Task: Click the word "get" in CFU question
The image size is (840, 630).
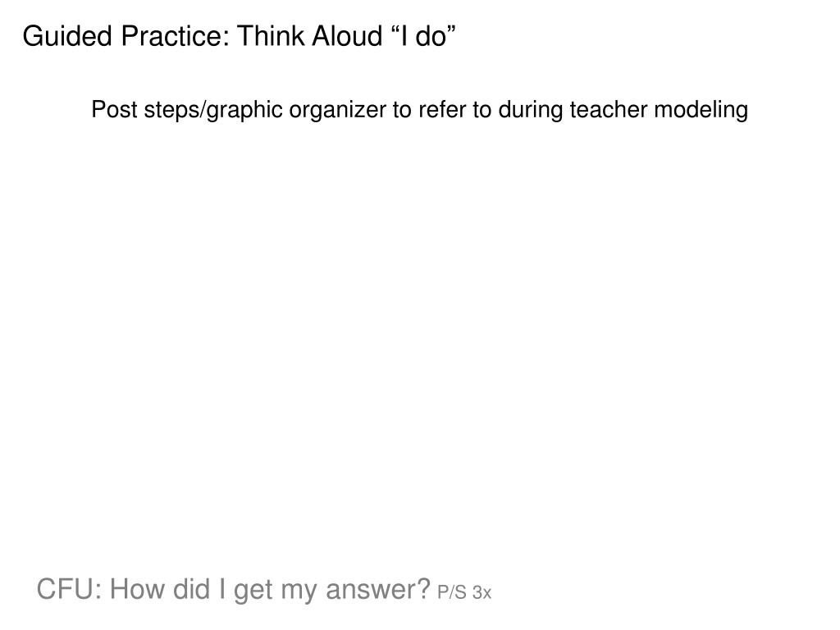Action: [253, 591]
